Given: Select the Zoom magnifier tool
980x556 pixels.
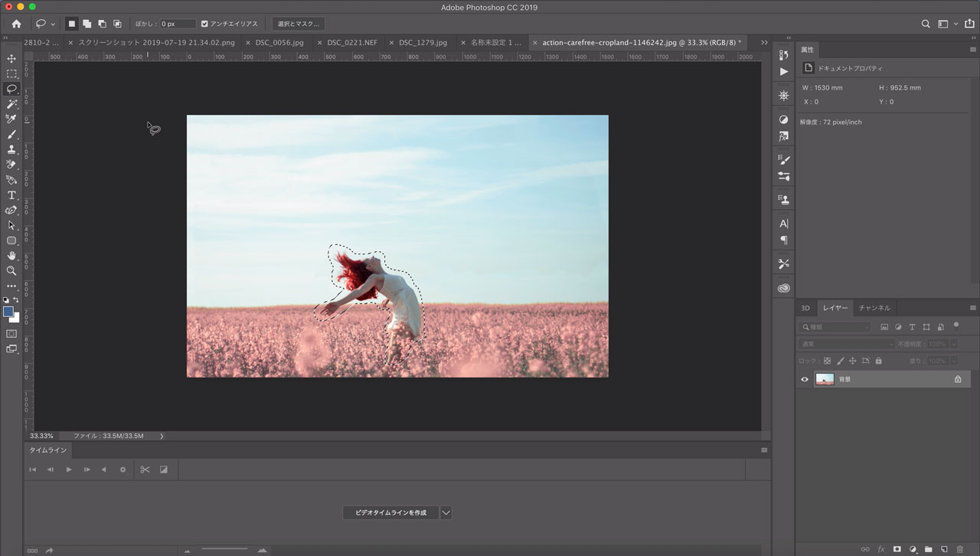Looking at the screenshot, I should pyautogui.click(x=11, y=270).
